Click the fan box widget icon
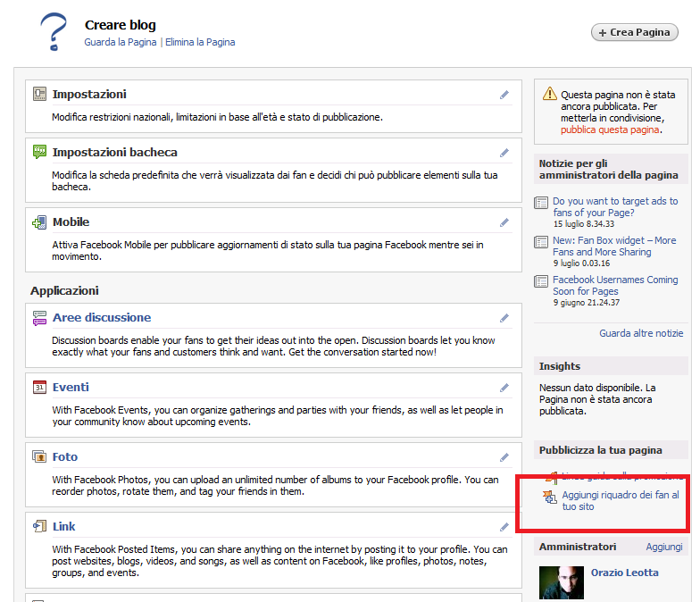 click(550, 497)
